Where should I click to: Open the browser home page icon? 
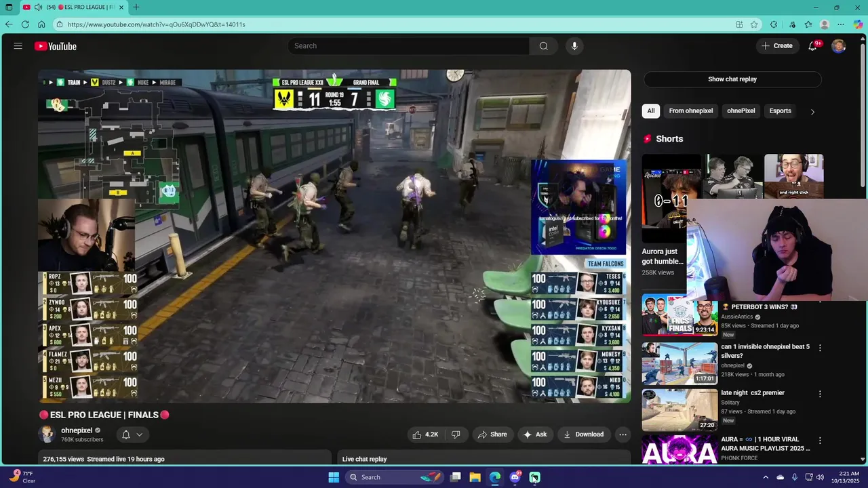pyautogui.click(x=41, y=24)
